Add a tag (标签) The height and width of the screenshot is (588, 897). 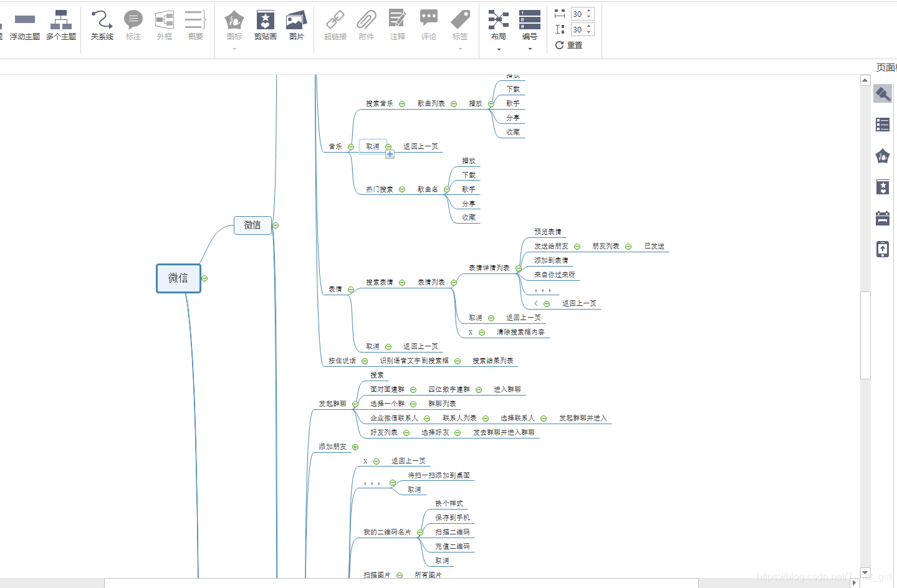pyautogui.click(x=460, y=26)
